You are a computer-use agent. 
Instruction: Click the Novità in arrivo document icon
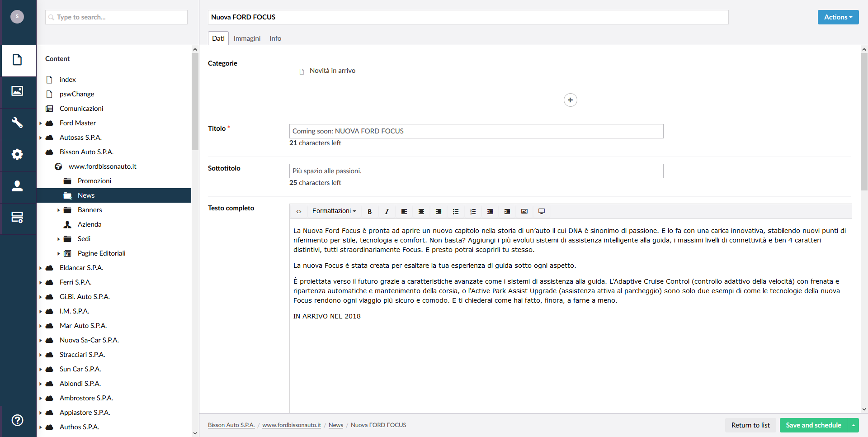coord(302,71)
